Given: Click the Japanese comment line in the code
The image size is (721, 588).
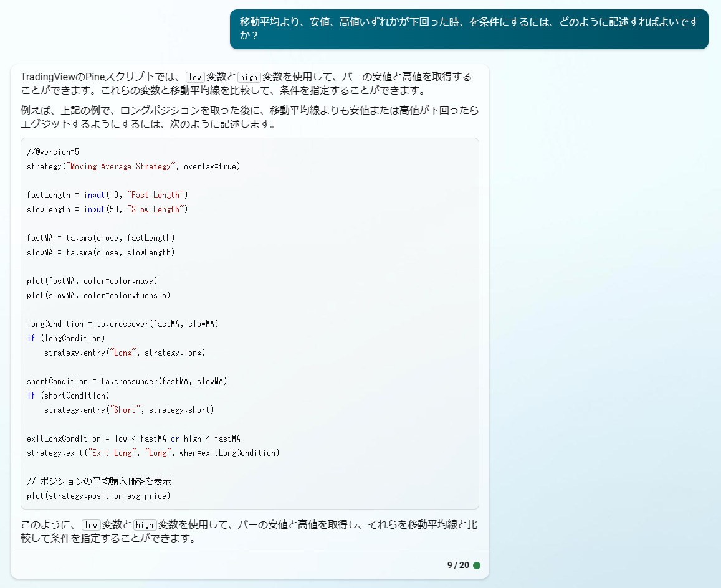Looking at the screenshot, I should [x=98, y=481].
